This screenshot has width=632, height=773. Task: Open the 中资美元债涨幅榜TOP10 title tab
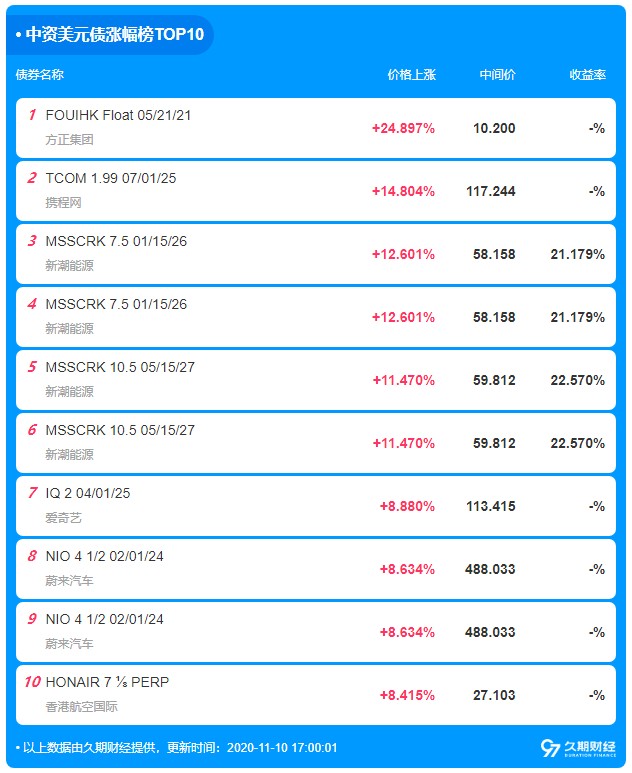(x=109, y=35)
